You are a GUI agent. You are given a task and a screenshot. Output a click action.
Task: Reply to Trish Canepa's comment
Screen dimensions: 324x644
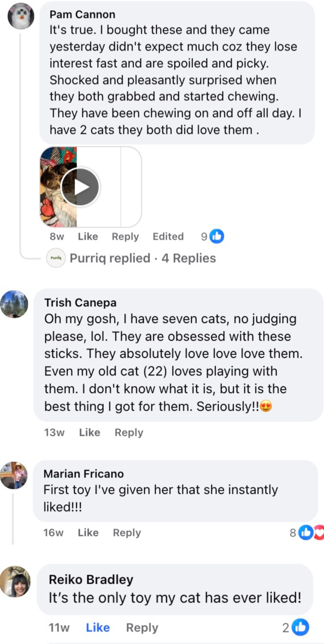[129, 433]
